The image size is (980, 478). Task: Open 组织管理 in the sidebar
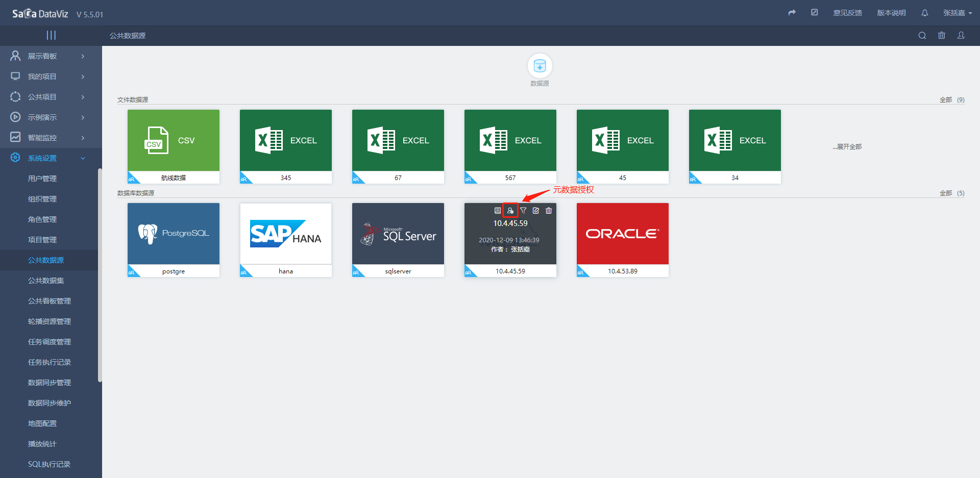point(42,199)
